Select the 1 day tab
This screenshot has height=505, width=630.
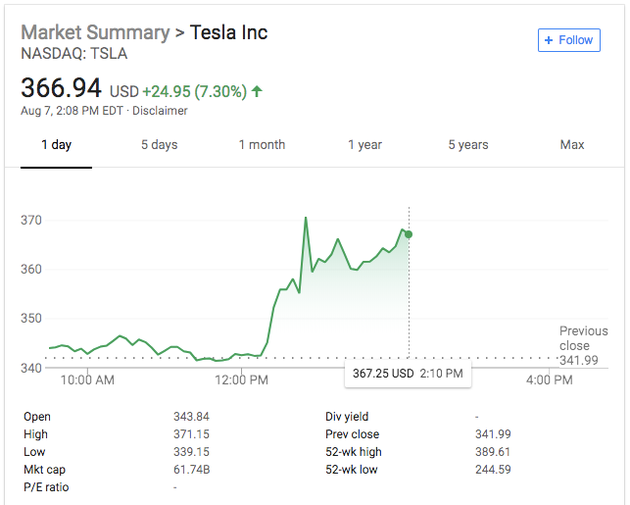(x=56, y=145)
